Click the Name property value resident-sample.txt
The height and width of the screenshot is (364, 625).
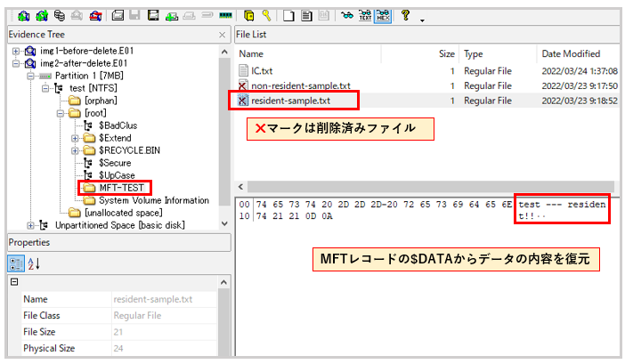[153, 299]
